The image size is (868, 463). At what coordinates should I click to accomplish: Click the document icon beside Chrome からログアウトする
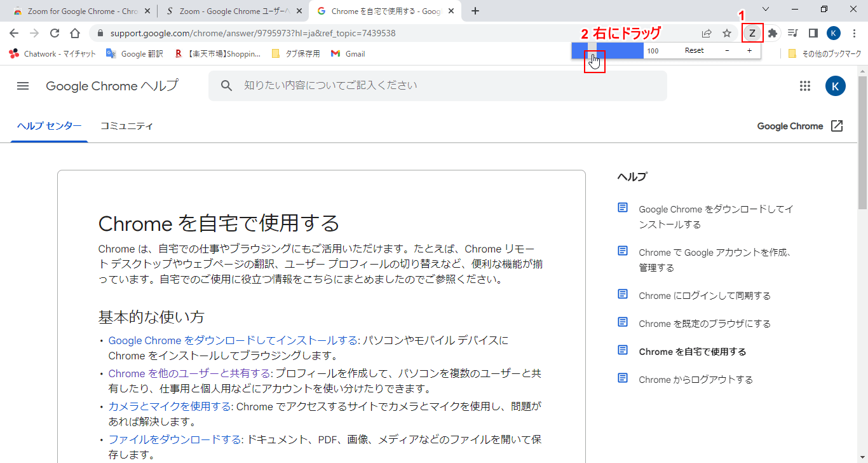pos(623,378)
